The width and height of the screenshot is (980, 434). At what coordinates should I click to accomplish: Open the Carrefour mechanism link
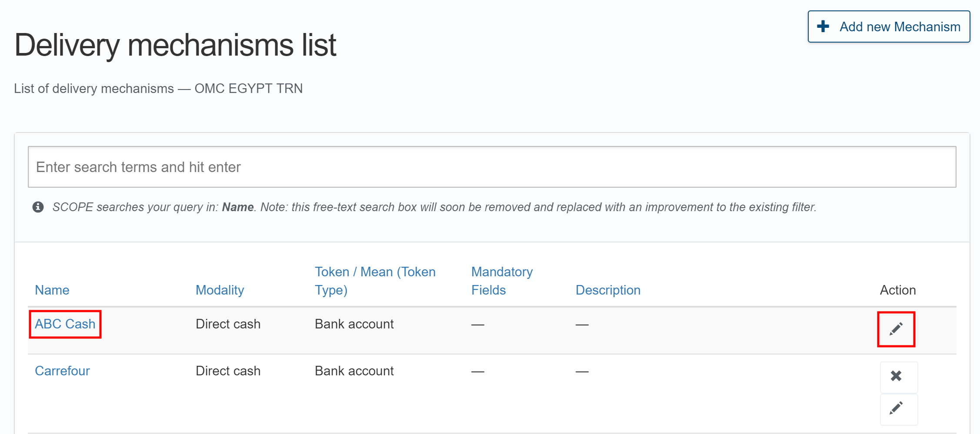point(62,371)
